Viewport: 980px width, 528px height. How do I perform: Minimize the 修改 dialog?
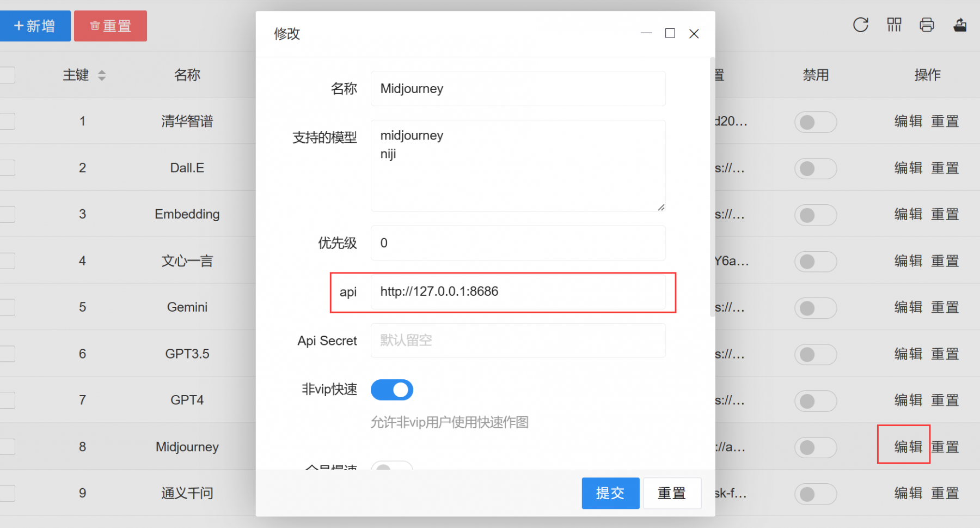coord(646,33)
